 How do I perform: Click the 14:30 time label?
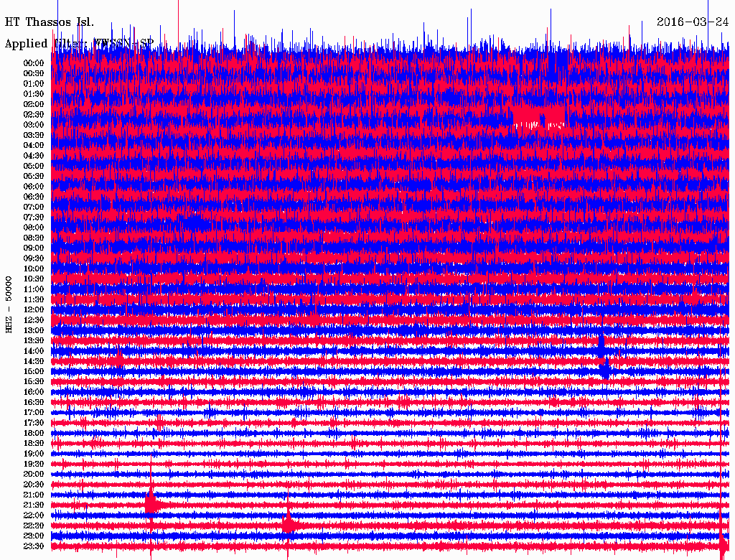pos(34,361)
